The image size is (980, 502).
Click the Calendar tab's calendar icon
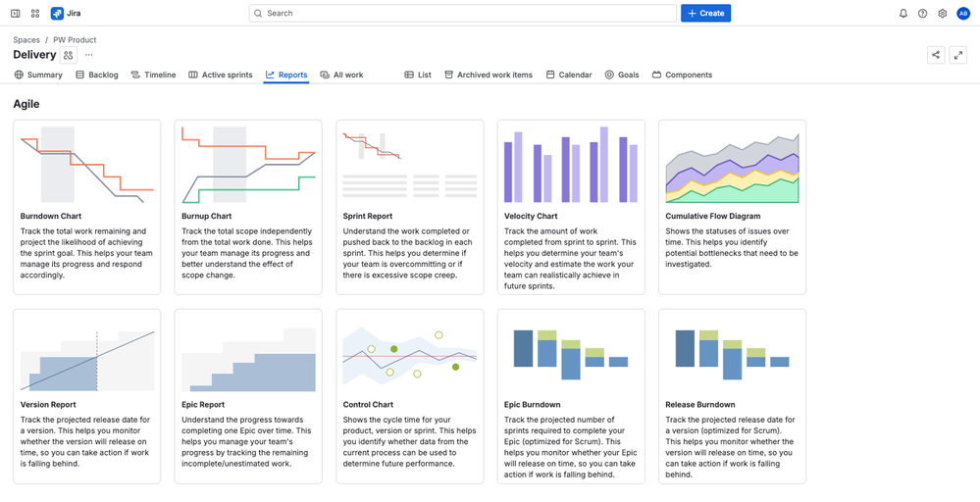550,75
